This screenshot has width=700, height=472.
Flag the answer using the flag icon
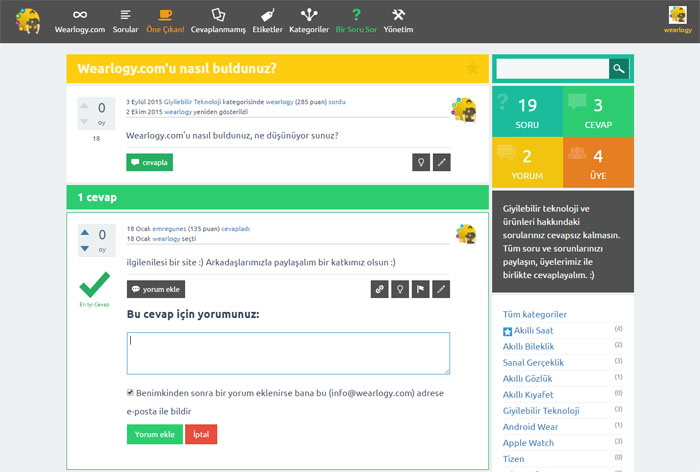pos(421,289)
